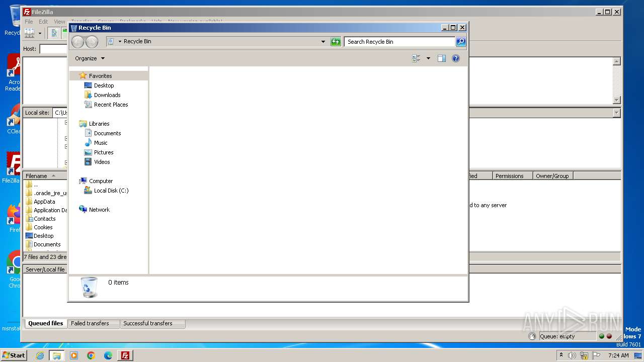The image size is (644, 362).
Task: Select Network in navigation pane
Action: 99,210
